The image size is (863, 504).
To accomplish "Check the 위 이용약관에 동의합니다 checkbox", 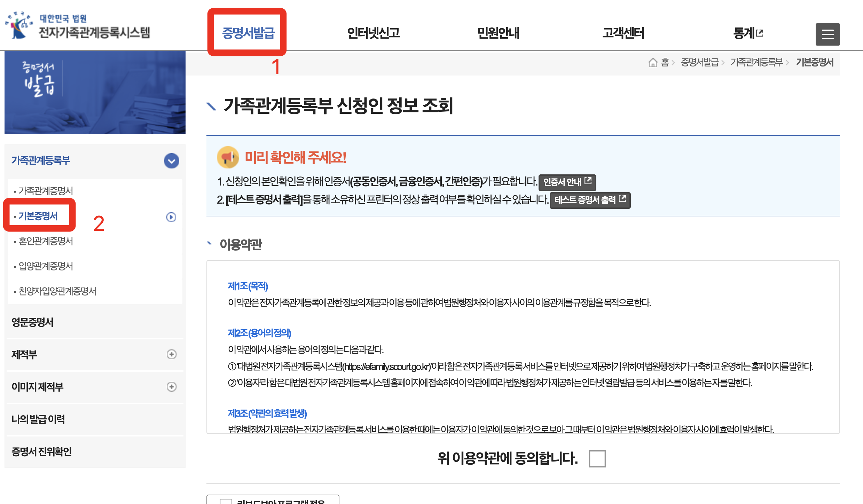I will tap(597, 459).
